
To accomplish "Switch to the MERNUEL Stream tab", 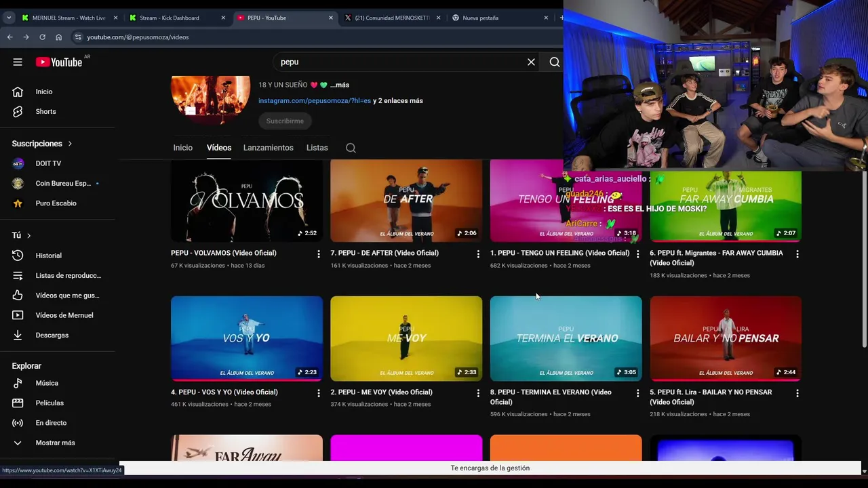I will coord(69,18).
